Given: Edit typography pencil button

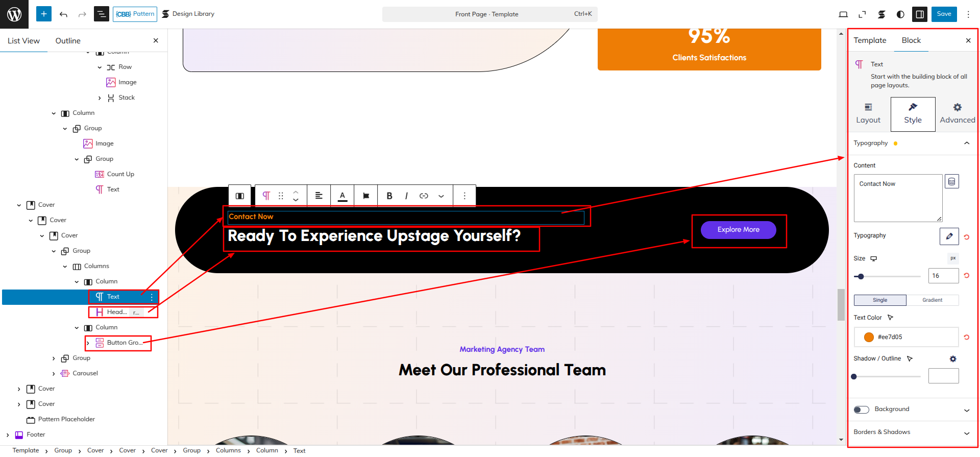Looking at the screenshot, I should point(949,236).
